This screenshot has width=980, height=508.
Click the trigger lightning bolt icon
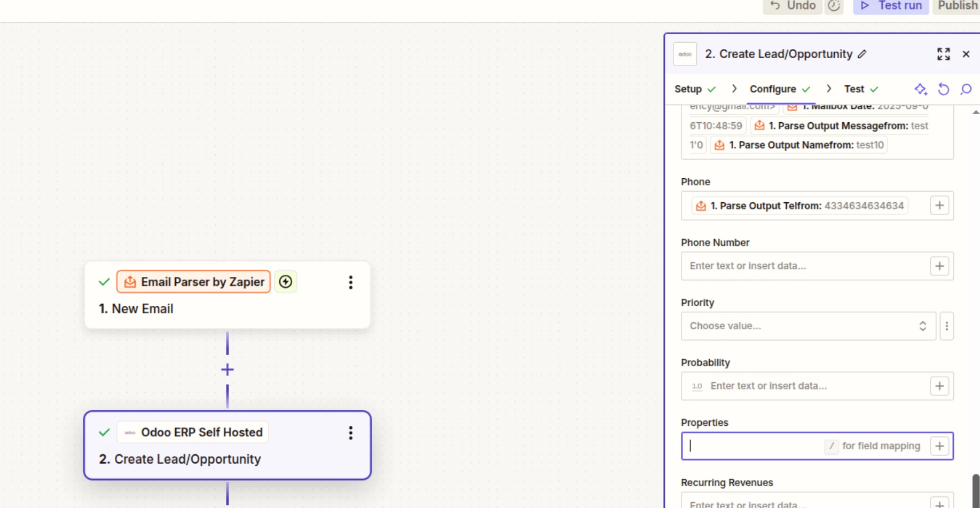click(x=286, y=282)
